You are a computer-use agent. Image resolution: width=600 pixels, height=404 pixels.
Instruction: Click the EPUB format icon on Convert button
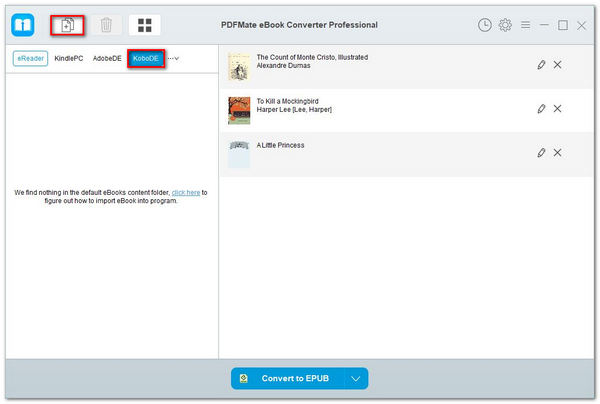click(244, 378)
